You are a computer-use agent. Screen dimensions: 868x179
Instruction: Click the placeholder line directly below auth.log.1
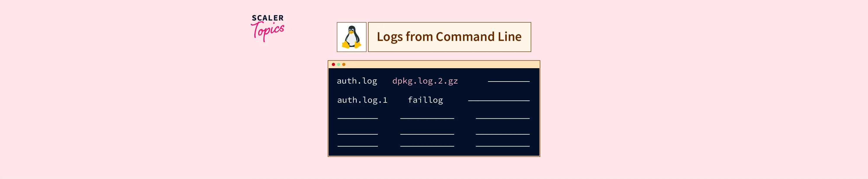tap(358, 119)
